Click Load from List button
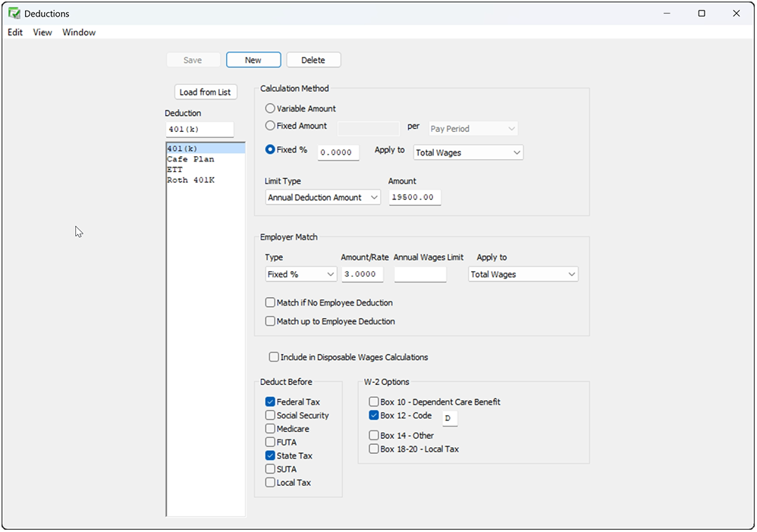The height and width of the screenshot is (532, 757). tap(206, 92)
